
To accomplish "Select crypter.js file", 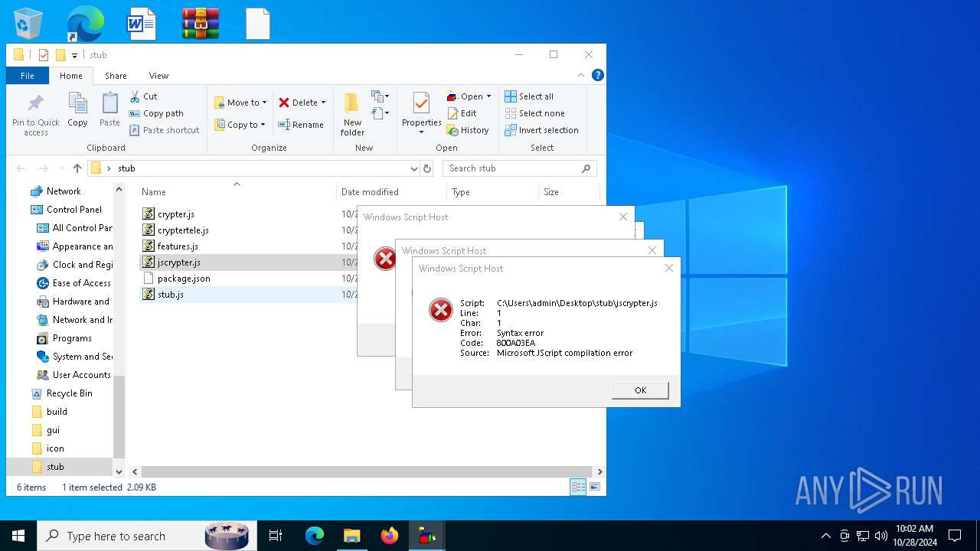I will click(175, 214).
